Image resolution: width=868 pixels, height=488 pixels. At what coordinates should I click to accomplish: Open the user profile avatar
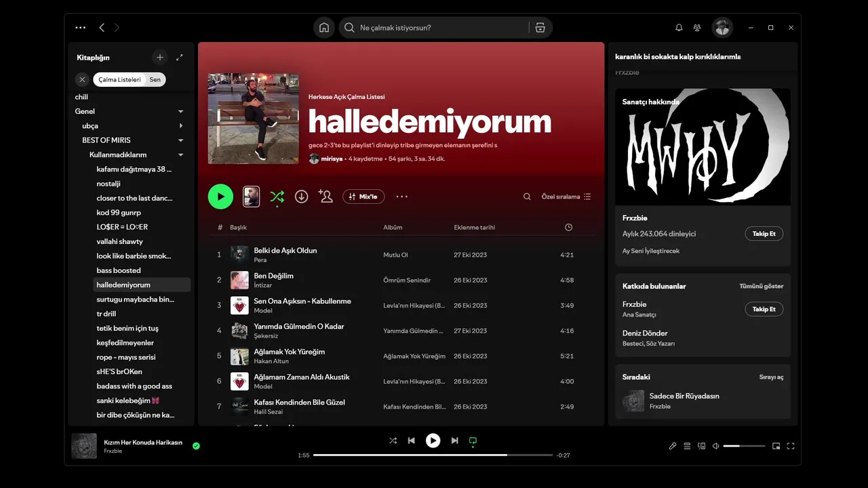[x=722, y=28]
